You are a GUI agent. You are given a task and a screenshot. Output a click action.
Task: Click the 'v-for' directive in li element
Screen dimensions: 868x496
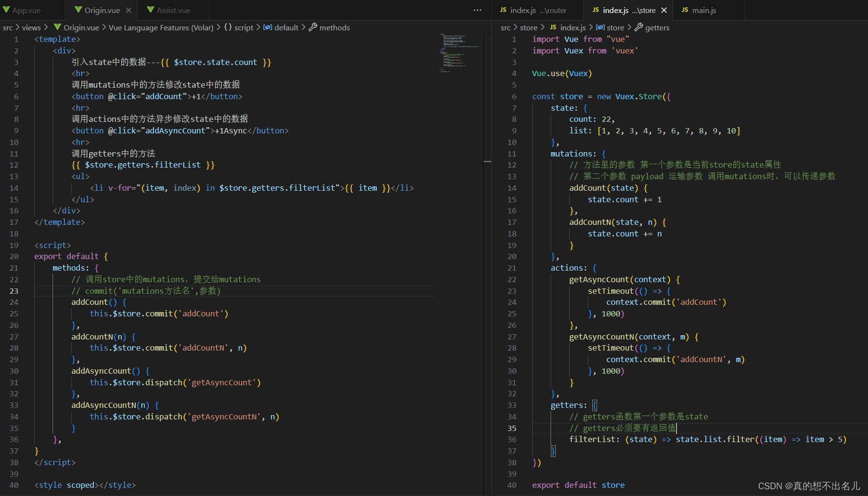[x=120, y=188]
